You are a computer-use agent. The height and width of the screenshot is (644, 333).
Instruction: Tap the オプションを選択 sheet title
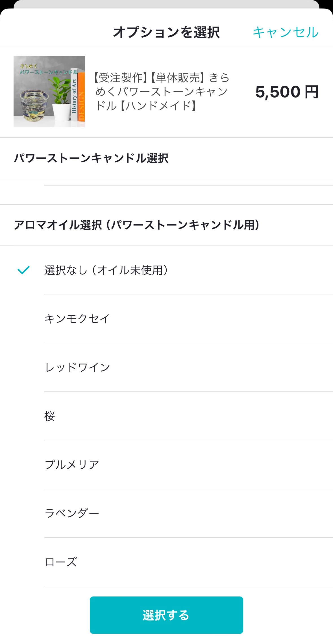(166, 32)
